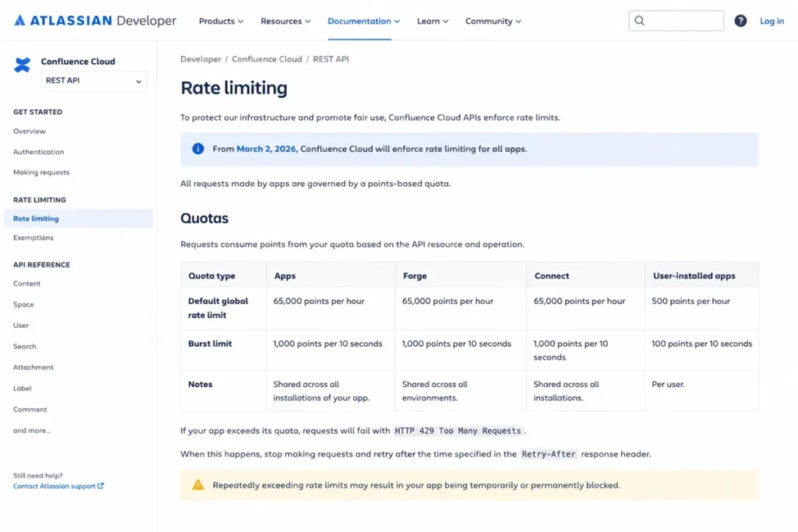Viewport: 798px width, 532px height.
Task: Open the Overview sidebar page
Action: (29, 131)
